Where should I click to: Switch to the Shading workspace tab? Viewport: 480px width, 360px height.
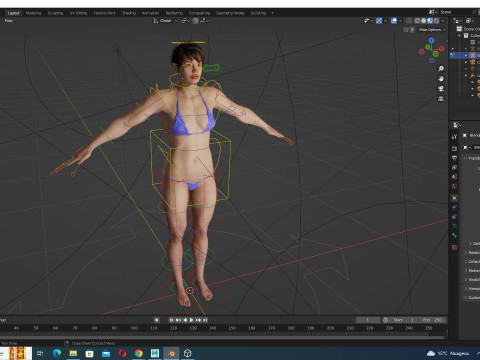tap(129, 13)
